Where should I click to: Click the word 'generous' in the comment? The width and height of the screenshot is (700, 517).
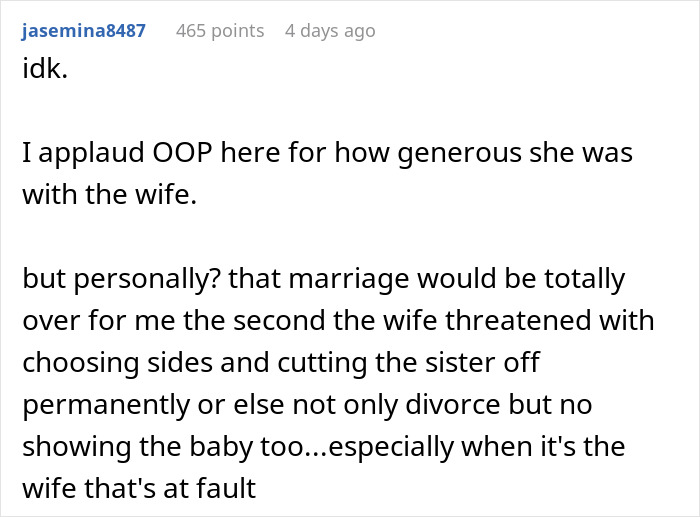tap(459, 155)
